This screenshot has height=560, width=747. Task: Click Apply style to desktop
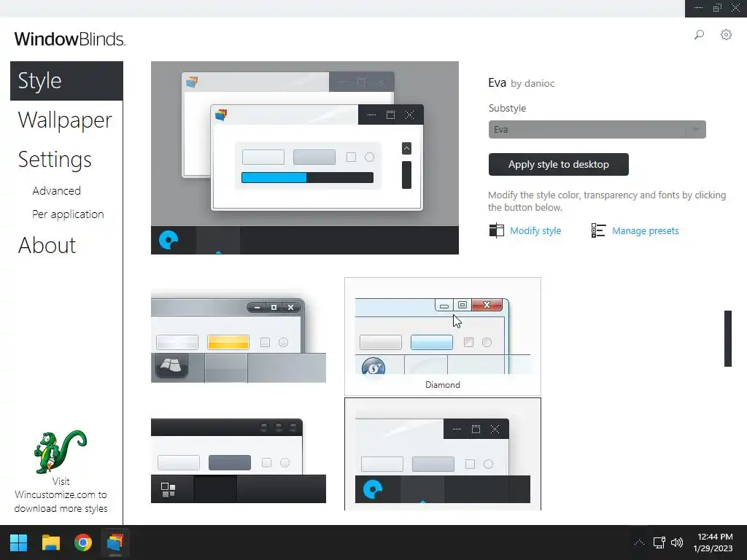558,164
